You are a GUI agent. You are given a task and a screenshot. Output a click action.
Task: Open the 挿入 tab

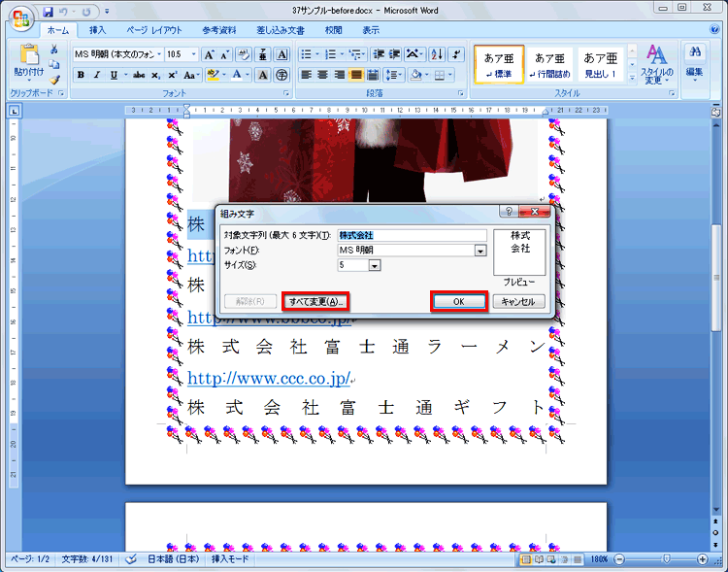click(x=97, y=30)
